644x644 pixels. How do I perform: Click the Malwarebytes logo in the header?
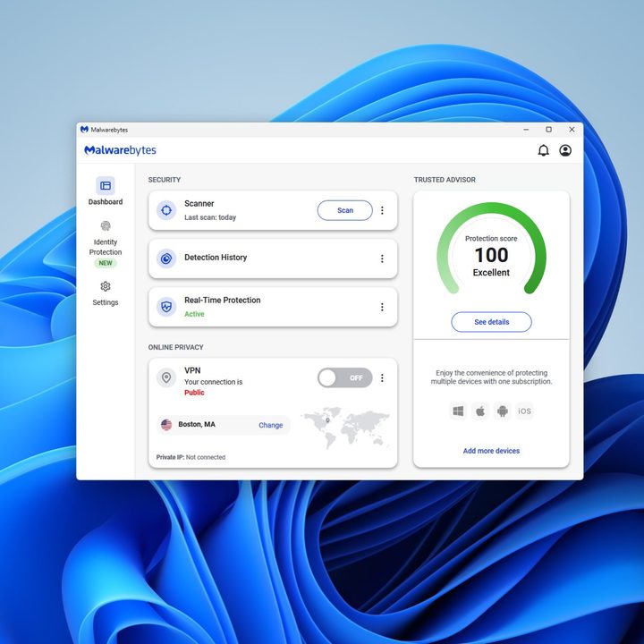pos(120,150)
